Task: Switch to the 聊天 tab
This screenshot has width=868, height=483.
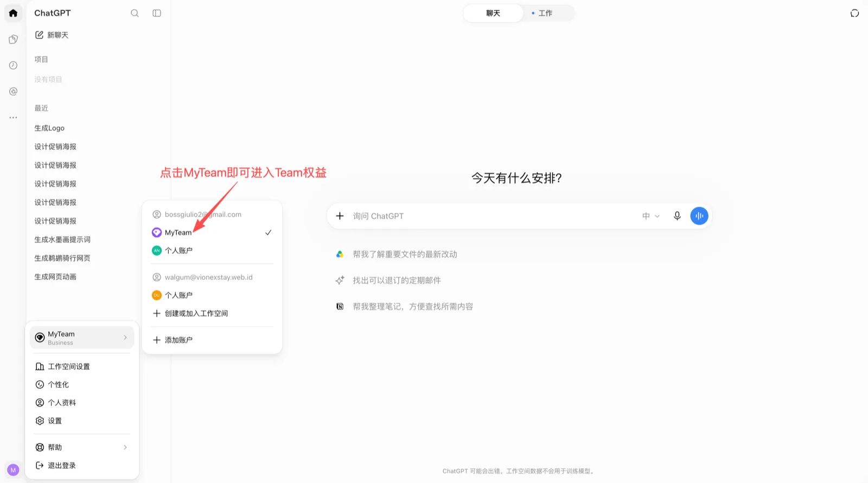Action: (x=493, y=13)
